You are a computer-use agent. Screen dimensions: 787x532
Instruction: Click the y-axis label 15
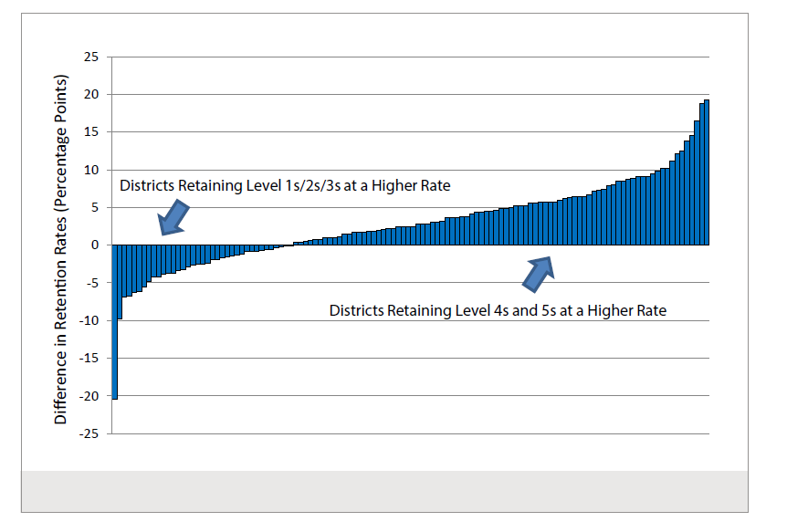91,132
